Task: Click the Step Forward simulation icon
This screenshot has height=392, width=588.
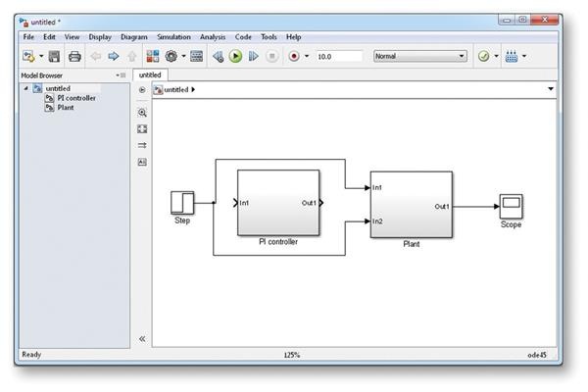Action: tap(254, 57)
